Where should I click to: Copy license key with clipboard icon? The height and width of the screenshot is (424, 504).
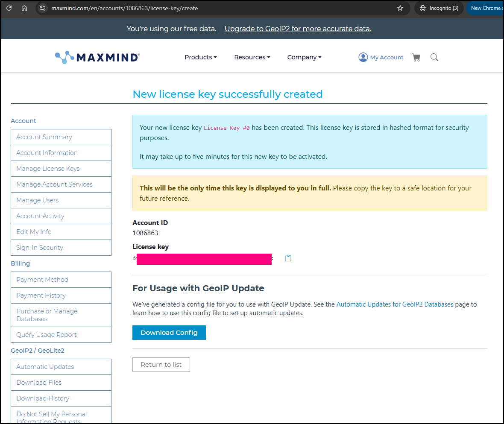click(288, 258)
